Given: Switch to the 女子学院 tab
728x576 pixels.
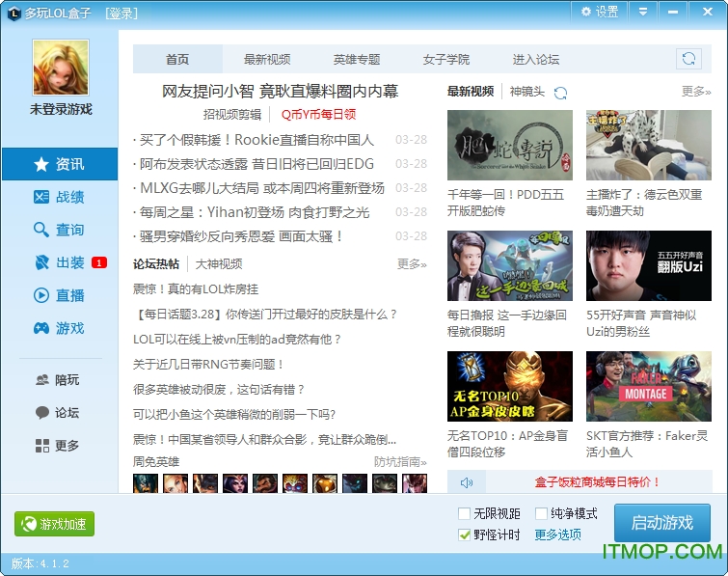Looking at the screenshot, I should 446,60.
